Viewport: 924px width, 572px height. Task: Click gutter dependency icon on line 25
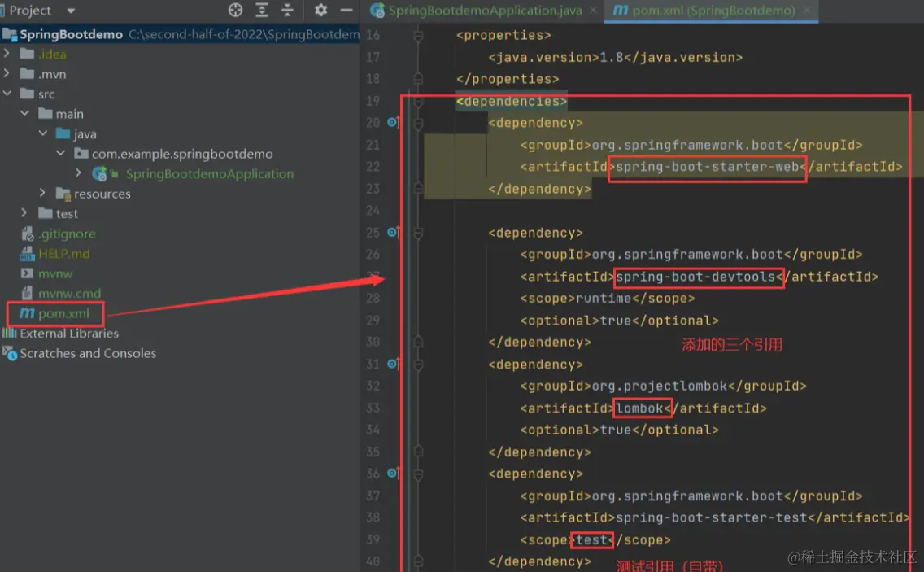pos(393,233)
